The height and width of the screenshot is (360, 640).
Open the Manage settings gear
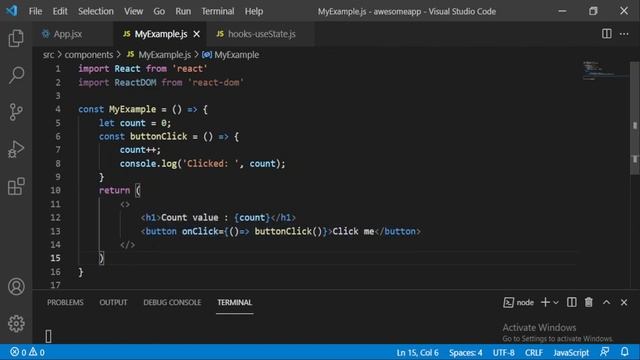coord(16,323)
